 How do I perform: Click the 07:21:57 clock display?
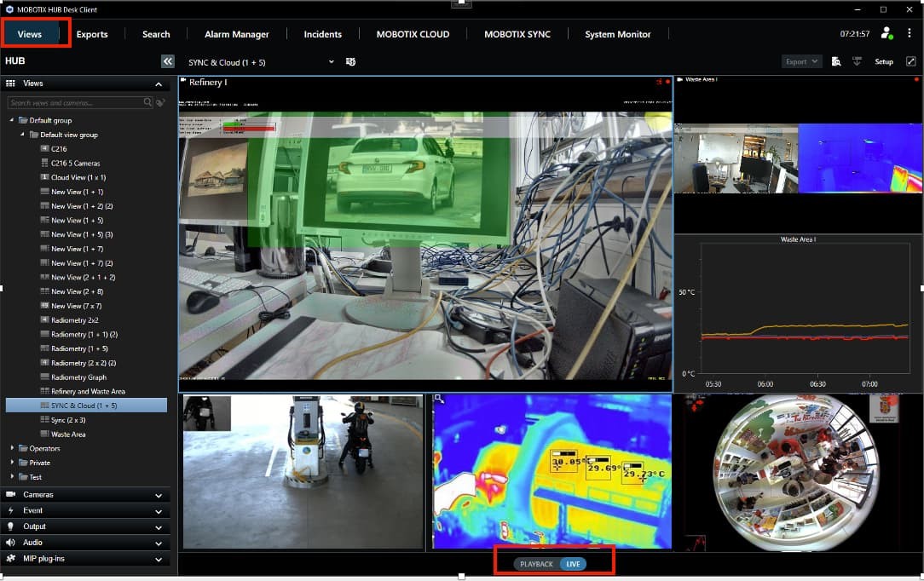click(854, 34)
